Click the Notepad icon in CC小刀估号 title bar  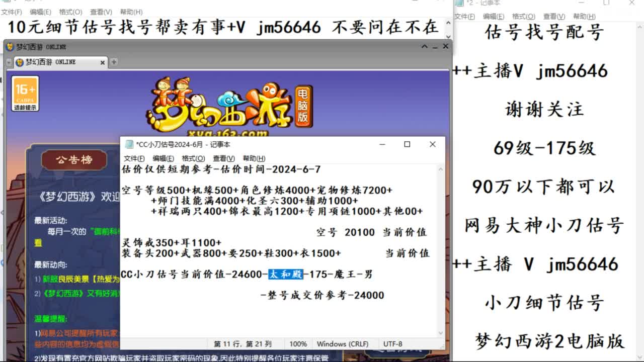point(129,144)
